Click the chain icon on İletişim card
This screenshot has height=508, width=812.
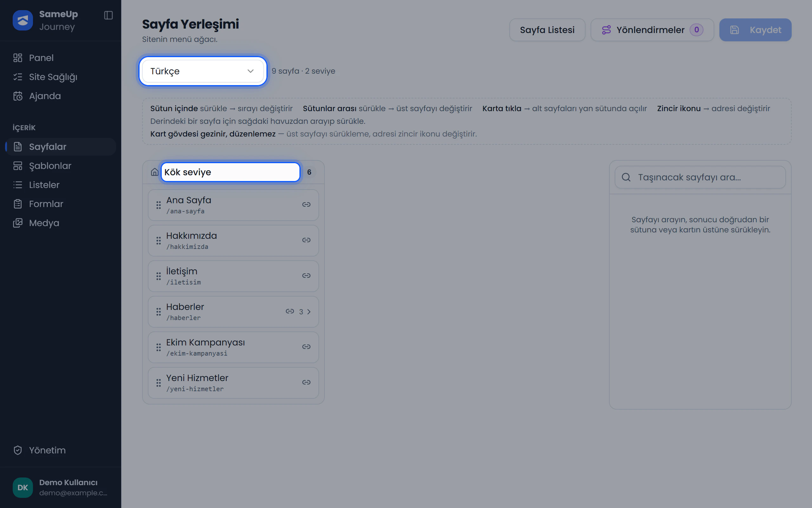coord(306,276)
